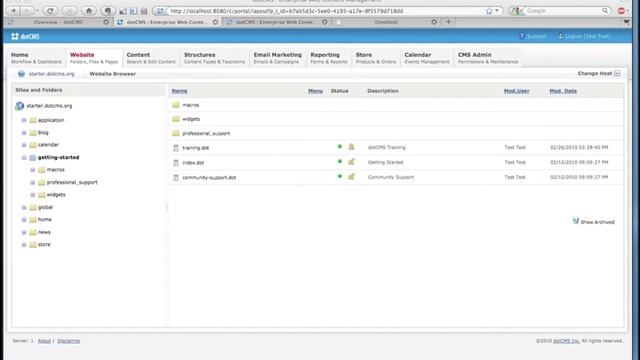Expand the store folder node
Image resolution: width=640 pixels, height=360 pixels.
[24, 244]
